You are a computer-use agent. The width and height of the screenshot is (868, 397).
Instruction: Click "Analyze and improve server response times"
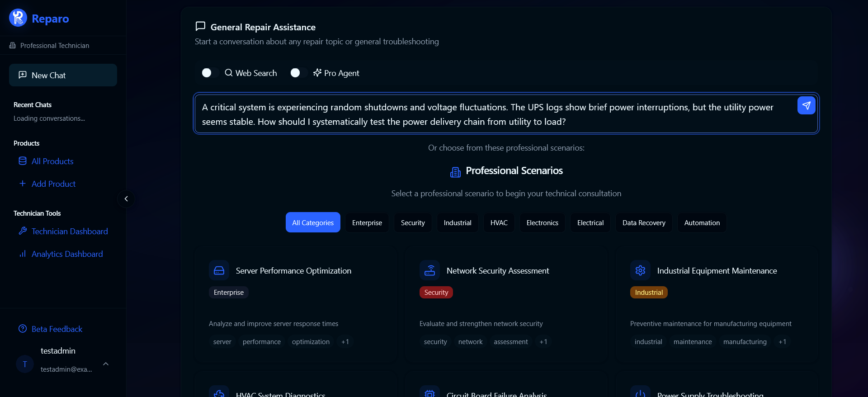[x=274, y=324]
